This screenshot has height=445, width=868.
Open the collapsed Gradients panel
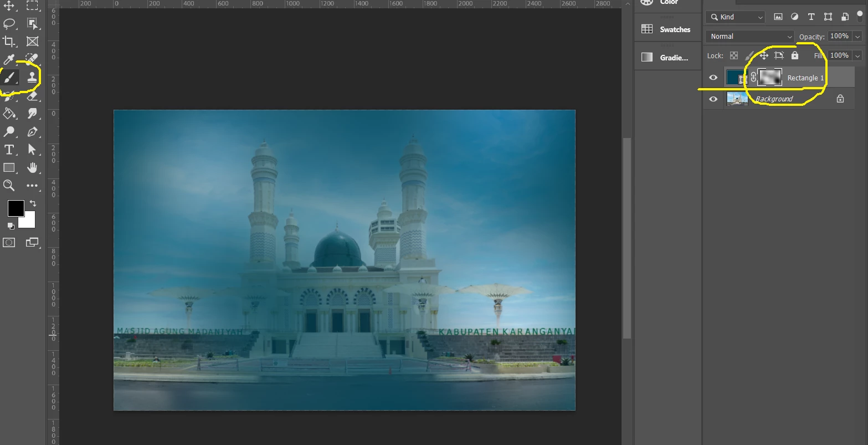[x=667, y=57]
